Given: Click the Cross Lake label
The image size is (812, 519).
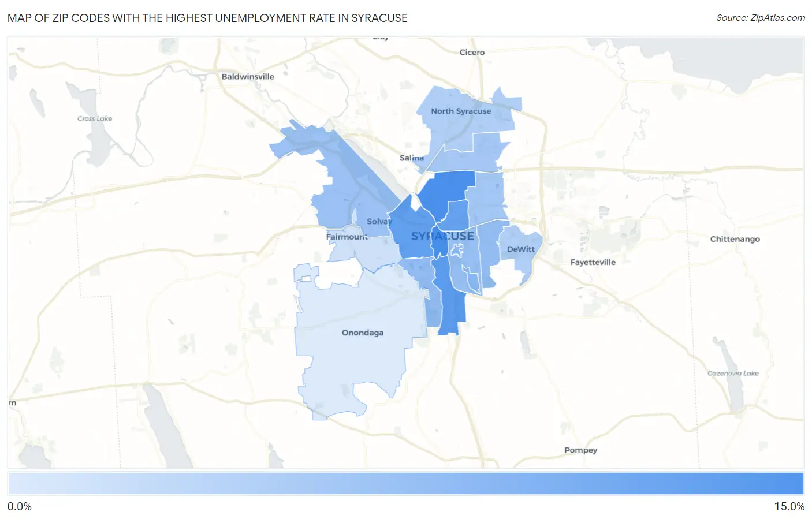Looking at the screenshot, I should click(95, 118).
